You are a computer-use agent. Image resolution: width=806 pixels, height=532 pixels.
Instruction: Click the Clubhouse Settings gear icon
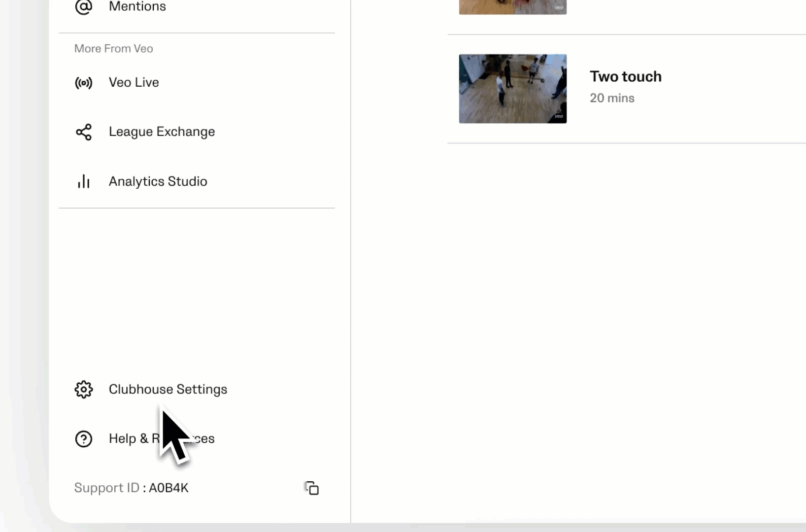coord(83,390)
